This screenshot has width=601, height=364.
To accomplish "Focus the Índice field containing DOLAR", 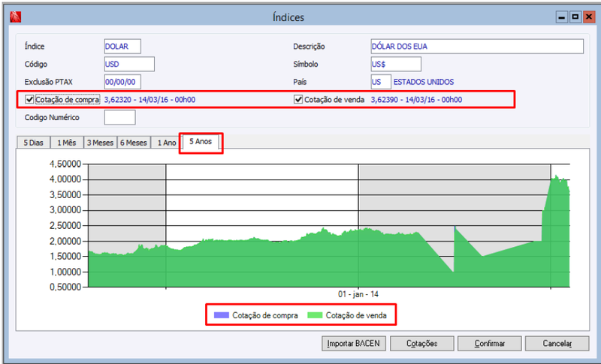I will (x=122, y=47).
